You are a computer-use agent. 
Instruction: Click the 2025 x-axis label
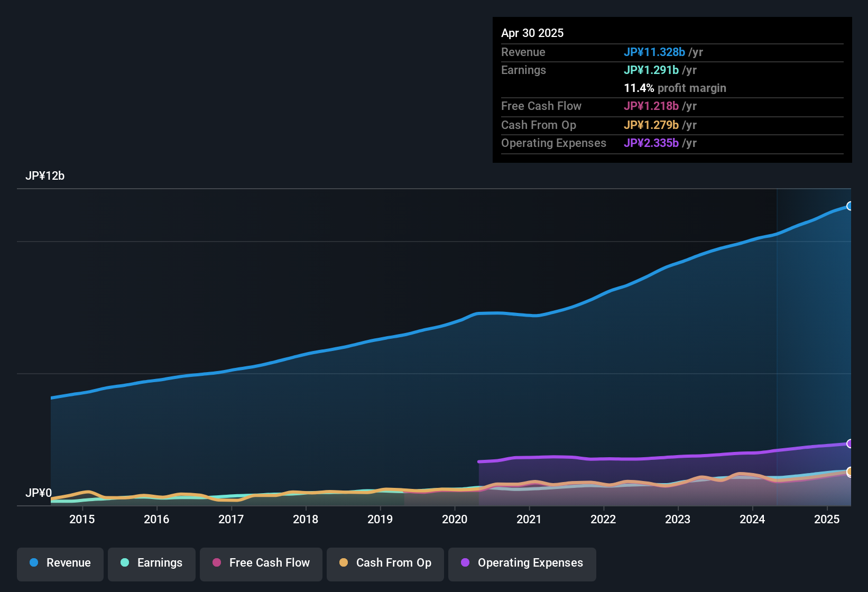click(x=827, y=520)
